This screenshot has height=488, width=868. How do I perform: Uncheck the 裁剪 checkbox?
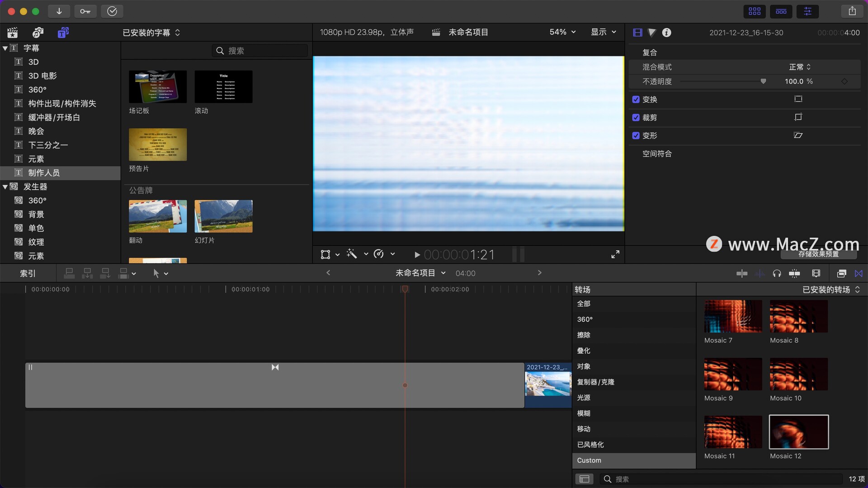coord(636,117)
